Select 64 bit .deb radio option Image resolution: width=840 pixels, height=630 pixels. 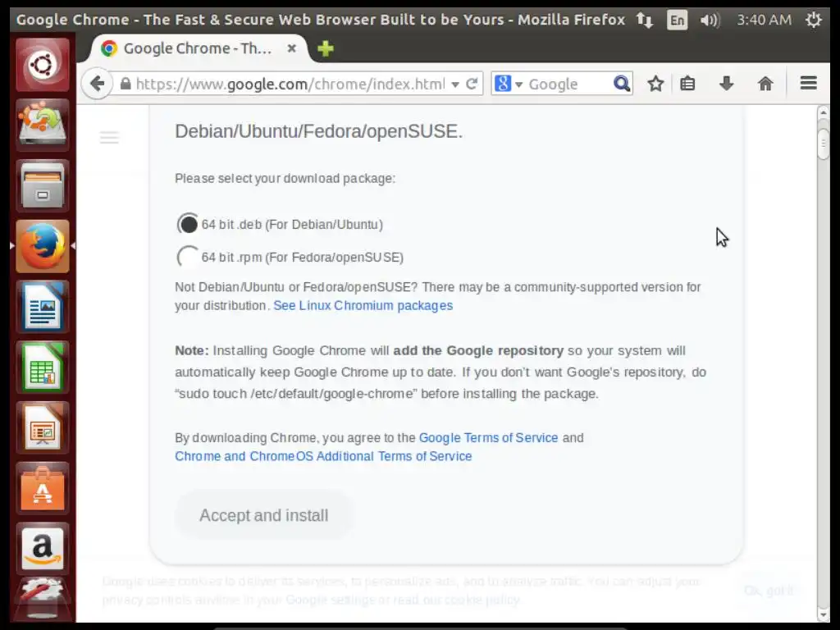(x=188, y=224)
